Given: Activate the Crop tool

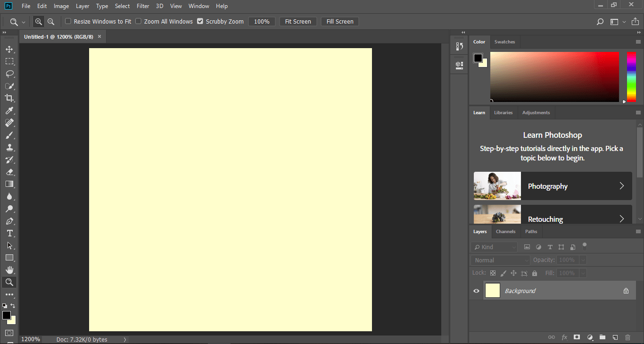Looking at the screenshot, I should [9, 98].
